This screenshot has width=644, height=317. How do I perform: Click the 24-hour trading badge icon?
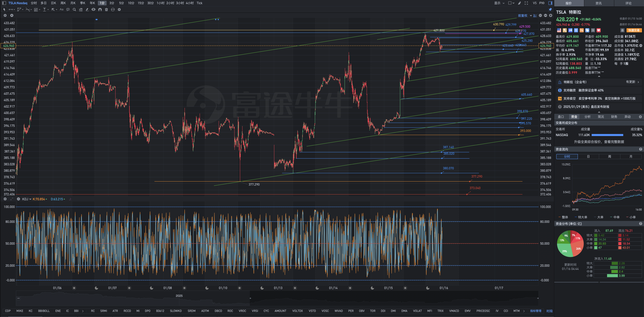coord(570,30)
